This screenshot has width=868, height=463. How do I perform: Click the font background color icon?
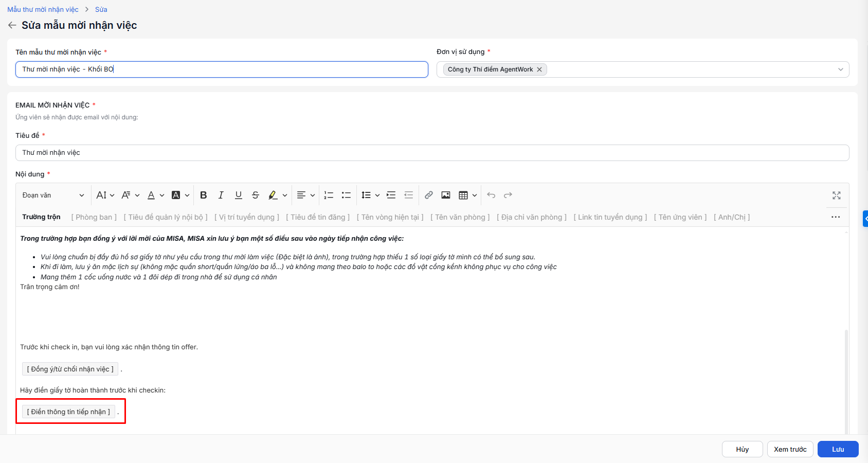[176, 195]
